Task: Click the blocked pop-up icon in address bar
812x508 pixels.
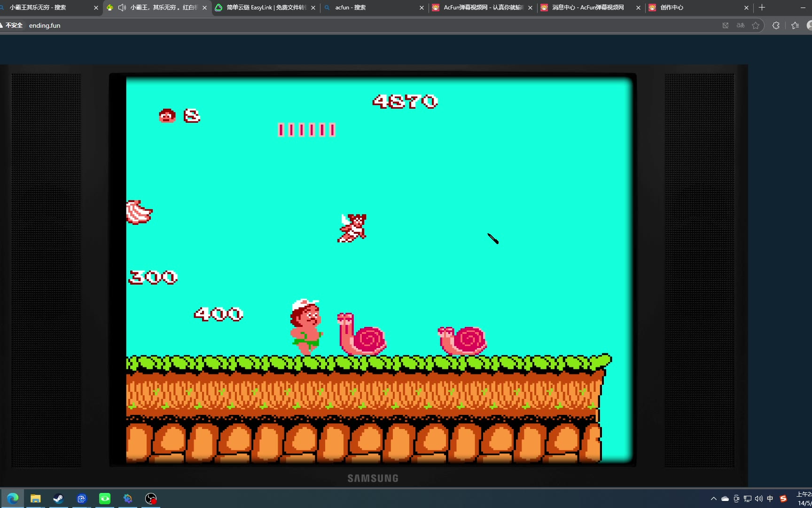Action: coord(726,25)
